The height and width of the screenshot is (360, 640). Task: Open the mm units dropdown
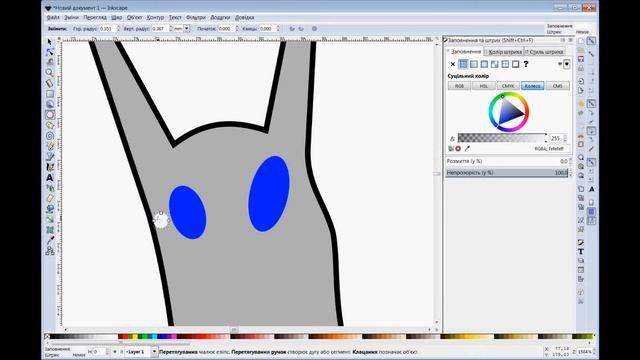[187, 29]
